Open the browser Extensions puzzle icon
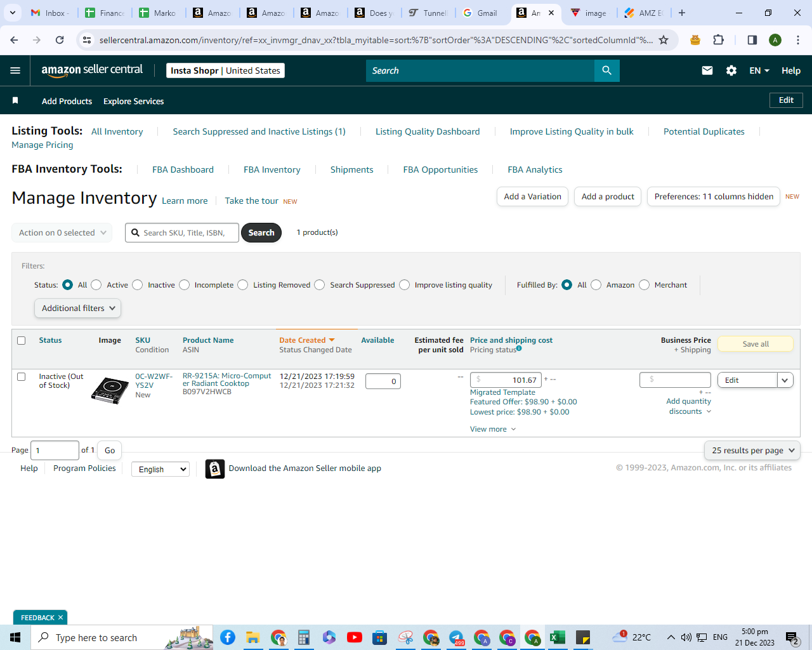Screen dimensions: 812x650 click(x=719, y=40)
